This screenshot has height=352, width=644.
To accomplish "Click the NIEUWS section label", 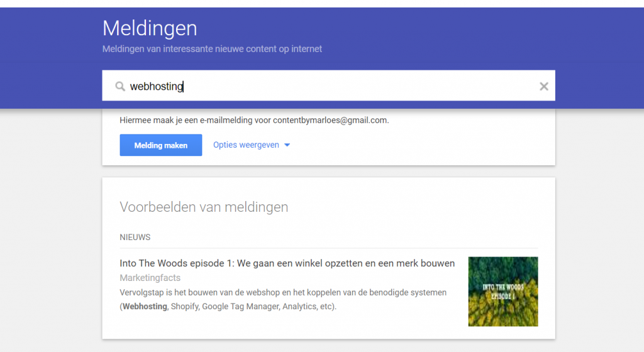I will 135,238.
